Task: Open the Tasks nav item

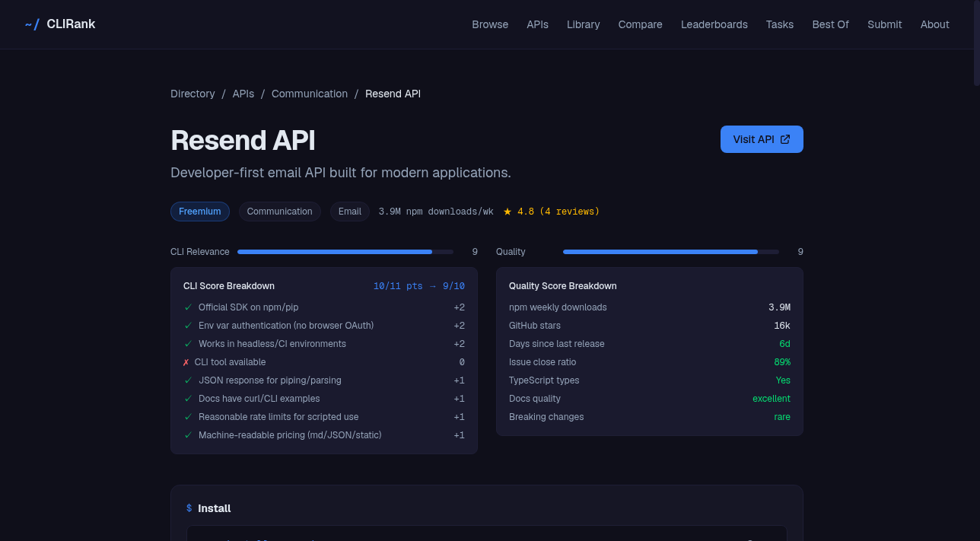Action: tap(779, 24)
